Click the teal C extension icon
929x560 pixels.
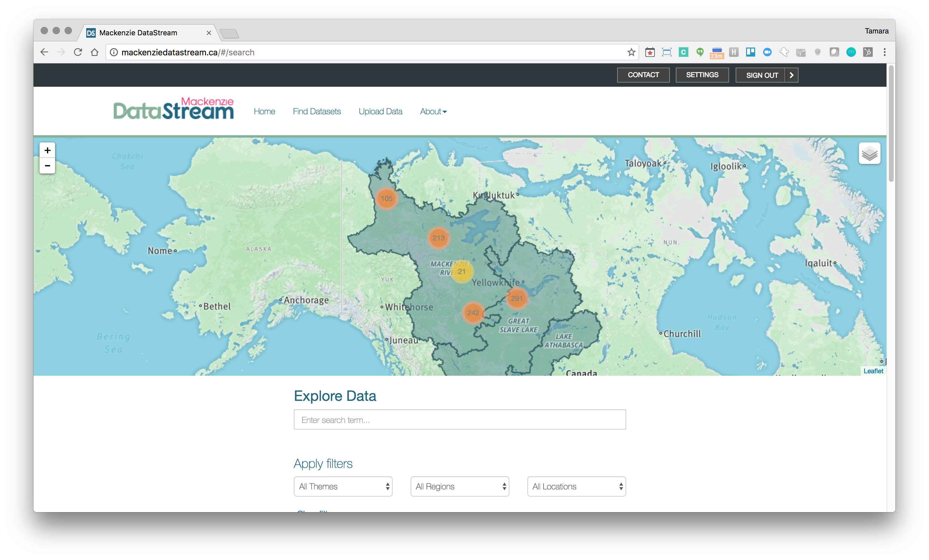(x=683, y=52)
